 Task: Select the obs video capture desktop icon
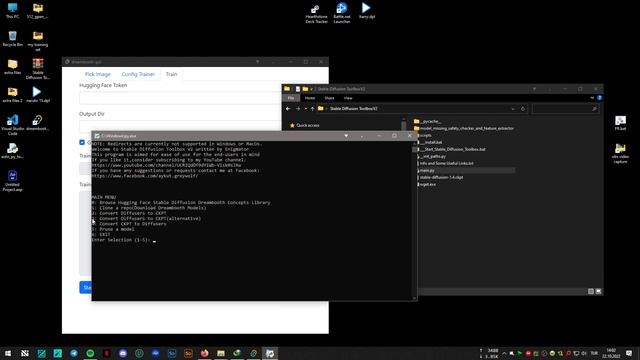tap(620, 153)
